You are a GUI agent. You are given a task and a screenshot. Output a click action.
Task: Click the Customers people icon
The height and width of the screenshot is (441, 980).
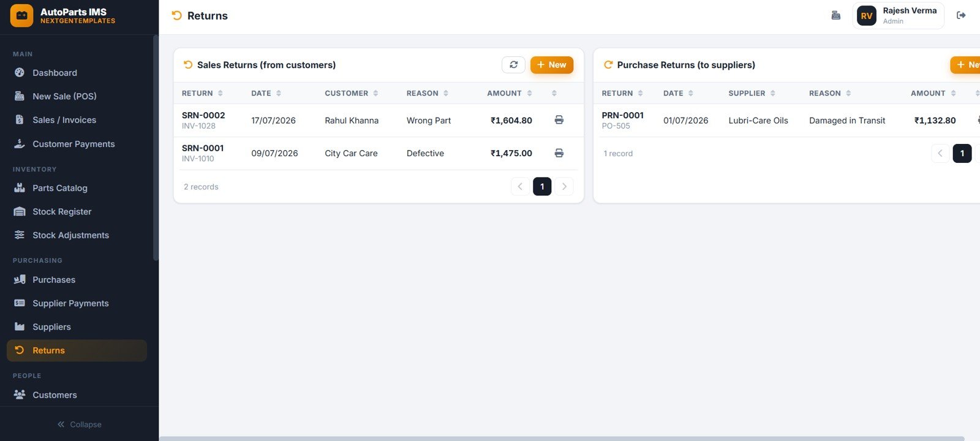[x=20, y=395]
